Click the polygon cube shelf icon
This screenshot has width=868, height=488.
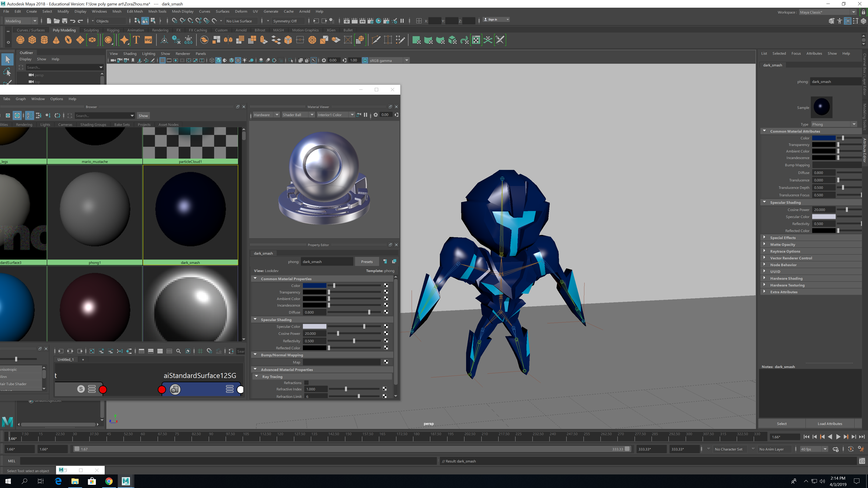coord(32,40)
